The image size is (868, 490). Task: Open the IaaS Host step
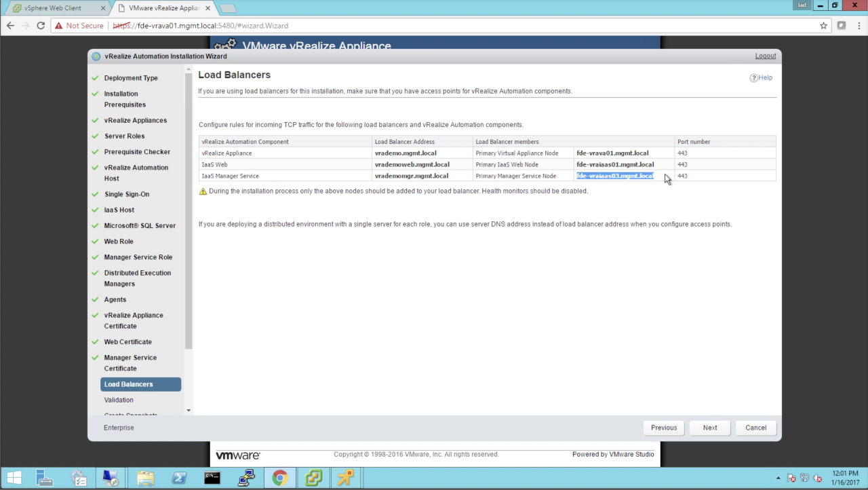[119, 210]
